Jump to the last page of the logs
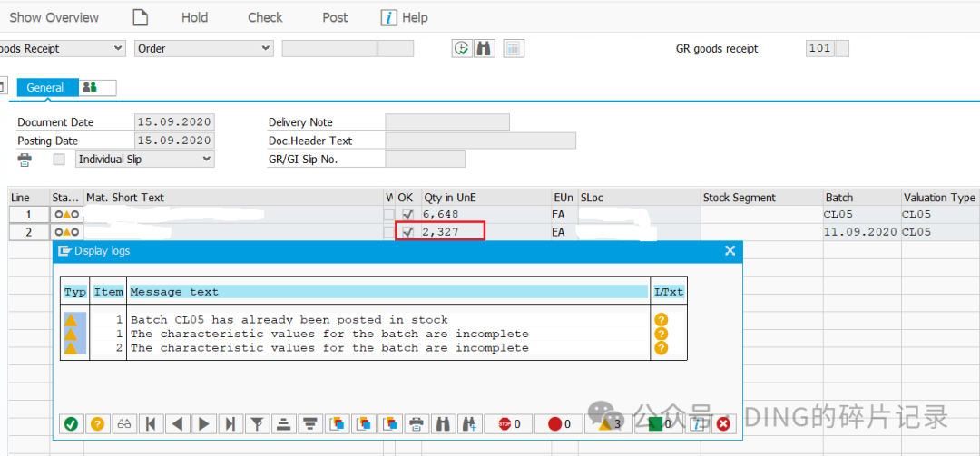The height and width of the screenshot is (456, 980). pyautogui.click(x=230, y=424)
